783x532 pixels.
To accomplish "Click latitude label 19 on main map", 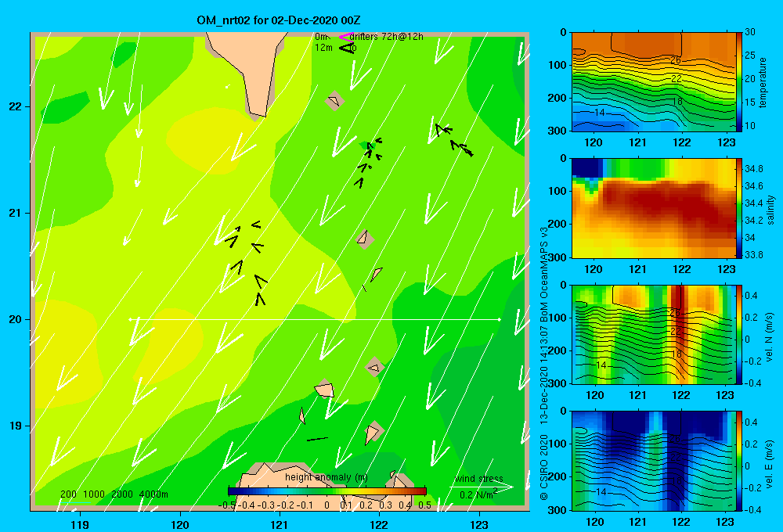I will click(x=15, y=426).
